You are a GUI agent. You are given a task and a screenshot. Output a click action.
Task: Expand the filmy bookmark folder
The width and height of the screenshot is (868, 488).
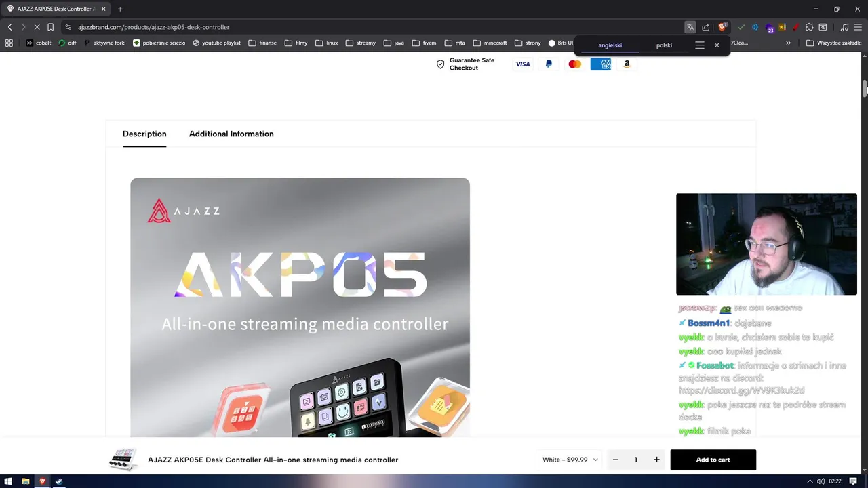(296, 43)
